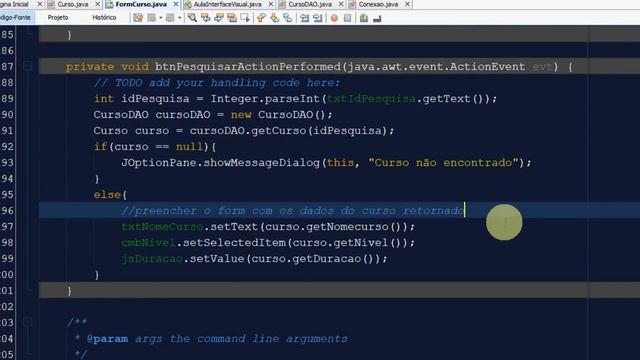Toggle Highlight Search icon
This screenshot has width=640, height=360.
[x=232, y=18]
